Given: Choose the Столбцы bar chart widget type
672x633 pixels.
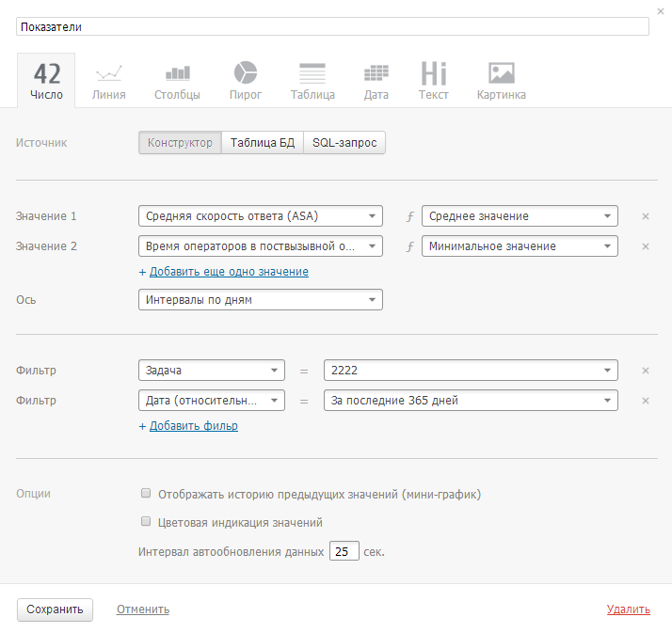Looking at the screenshot, I should (x=177, y=80).
